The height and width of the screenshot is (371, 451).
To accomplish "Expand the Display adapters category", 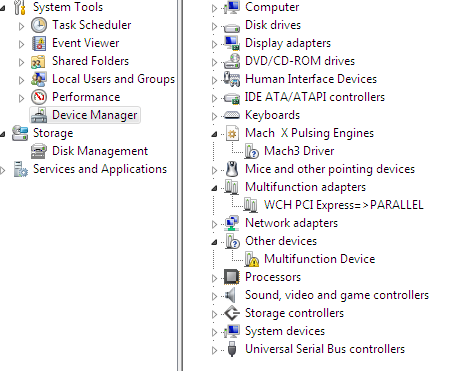I will coord(214,44).
